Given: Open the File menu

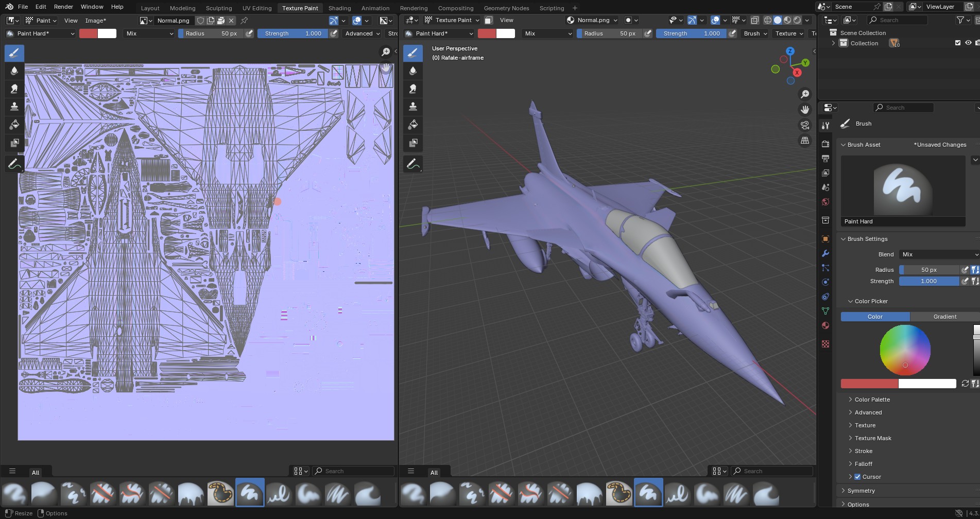Looking at the screenshot, I should pyautogui.click(x=23, y=7).
